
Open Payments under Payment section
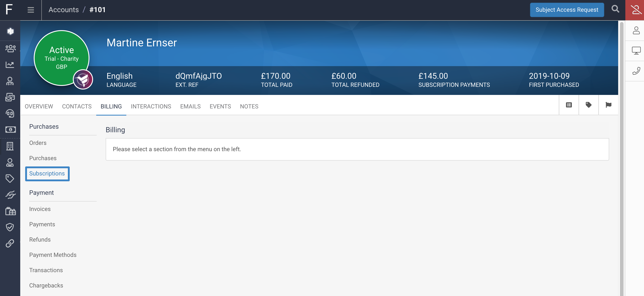pos(42,224)
